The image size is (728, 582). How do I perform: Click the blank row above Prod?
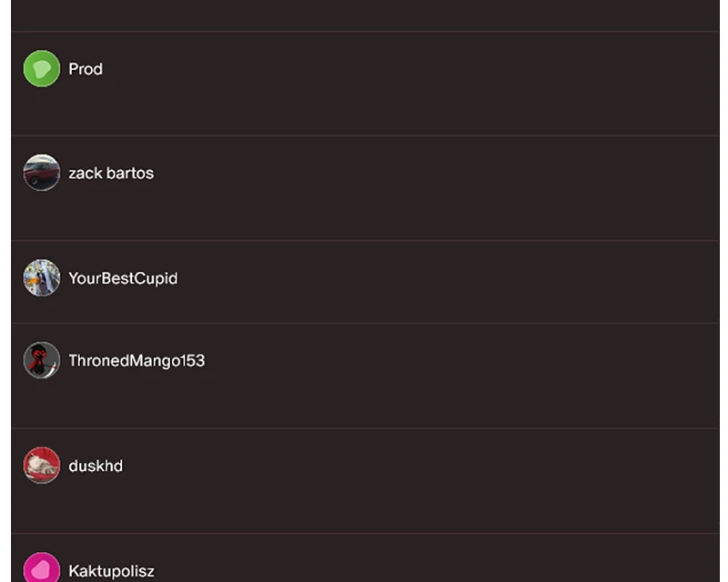(366, 15)
